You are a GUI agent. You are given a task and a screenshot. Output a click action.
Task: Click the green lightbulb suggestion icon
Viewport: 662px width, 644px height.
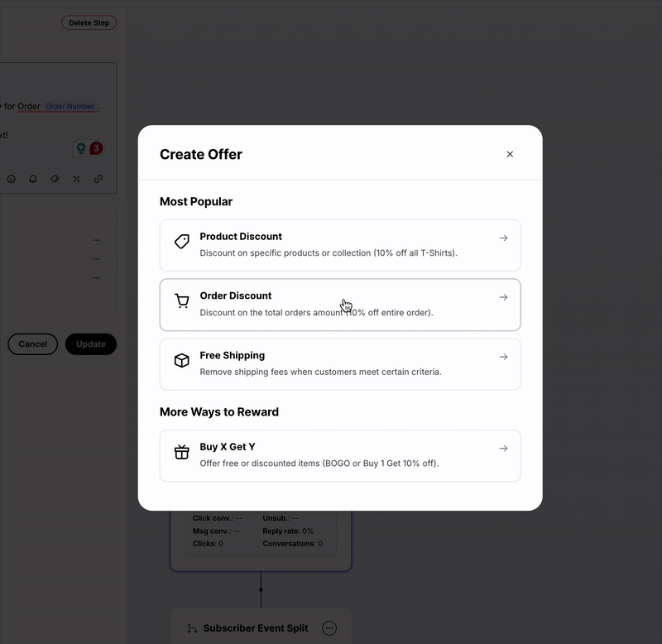coord(81,148)
